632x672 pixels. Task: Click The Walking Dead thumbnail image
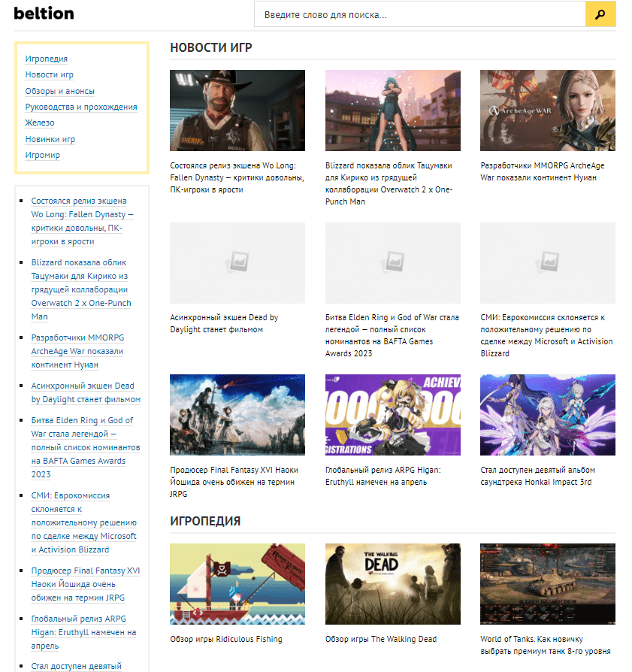(393, 584)
